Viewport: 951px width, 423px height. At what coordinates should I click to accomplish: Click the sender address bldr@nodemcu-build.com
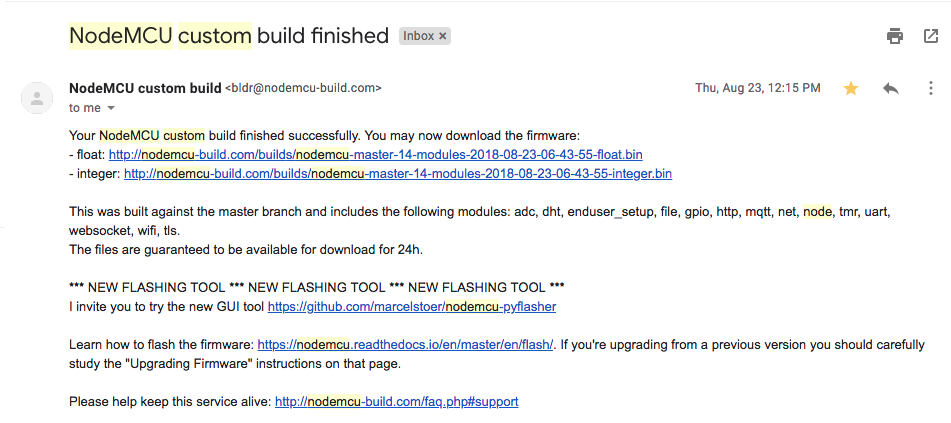pyautogui.click(x=303, y=88)
